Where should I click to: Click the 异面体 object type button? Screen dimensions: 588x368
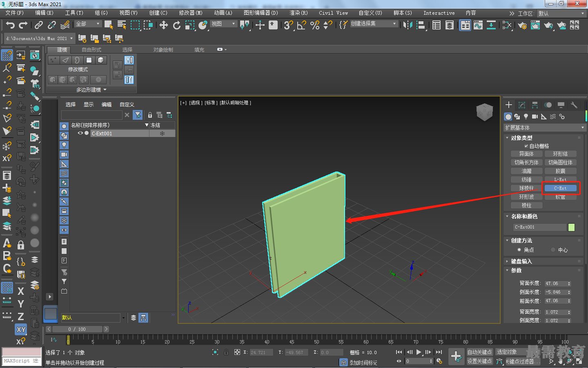527,154
